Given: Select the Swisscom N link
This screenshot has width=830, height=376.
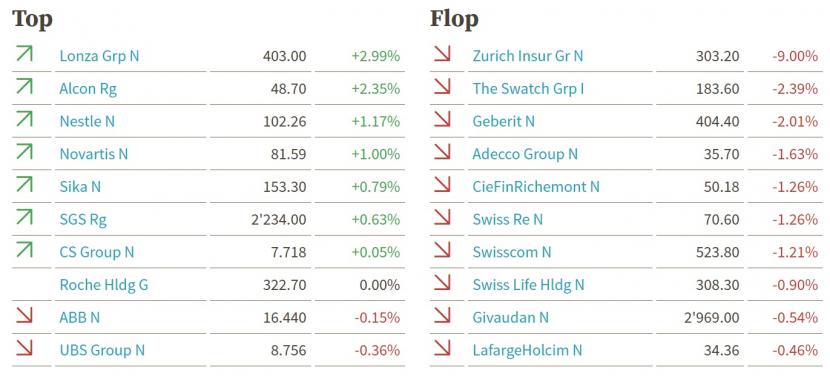Looking at the screenshot, I should 512,252.
